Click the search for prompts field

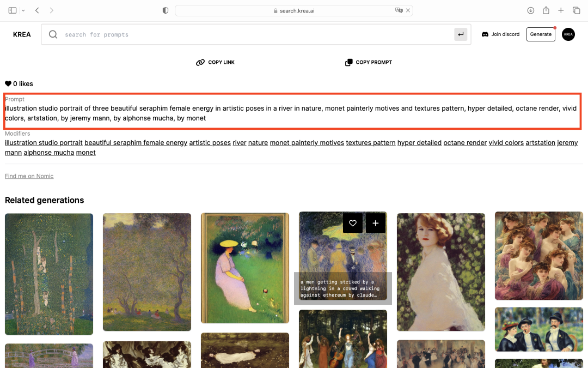tap(256, 34)
